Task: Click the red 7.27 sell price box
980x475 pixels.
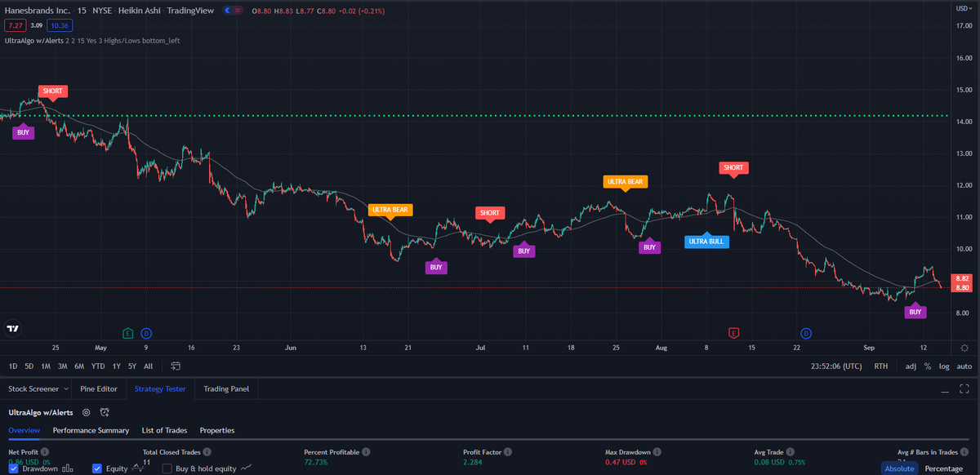Action: pos(16,26)
